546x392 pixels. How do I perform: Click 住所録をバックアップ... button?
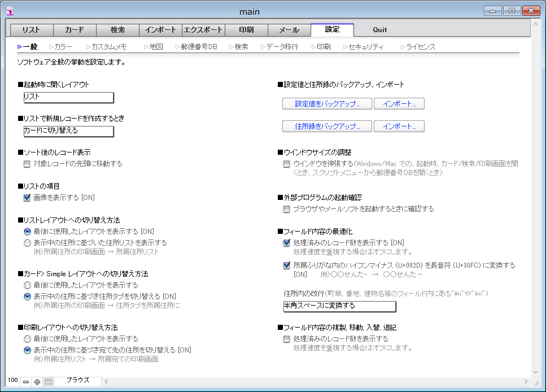click(x=326, y=127)
